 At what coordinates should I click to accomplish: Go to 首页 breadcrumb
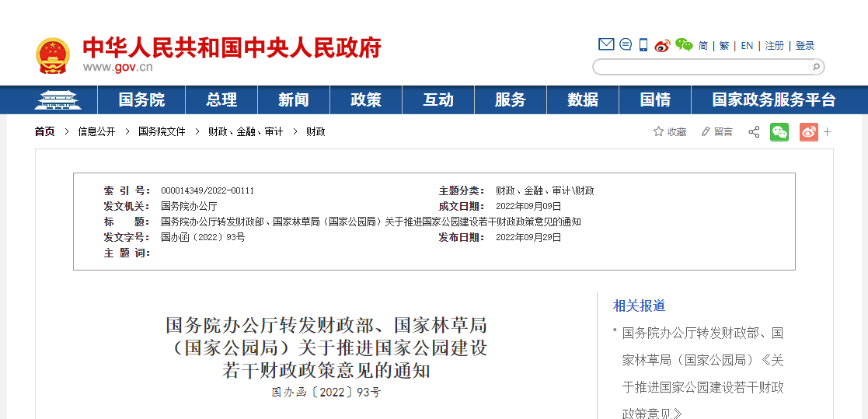[x=45, y=131]
